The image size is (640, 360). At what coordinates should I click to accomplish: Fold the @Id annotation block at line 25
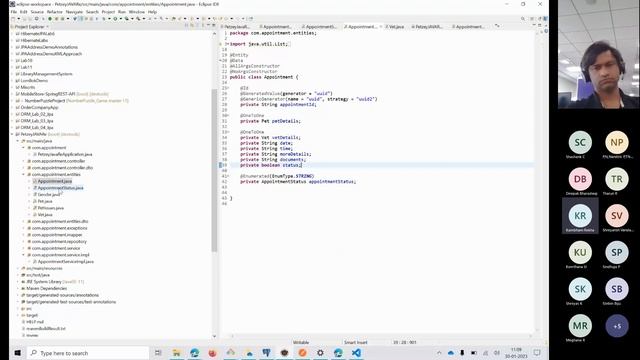[228, 88]
